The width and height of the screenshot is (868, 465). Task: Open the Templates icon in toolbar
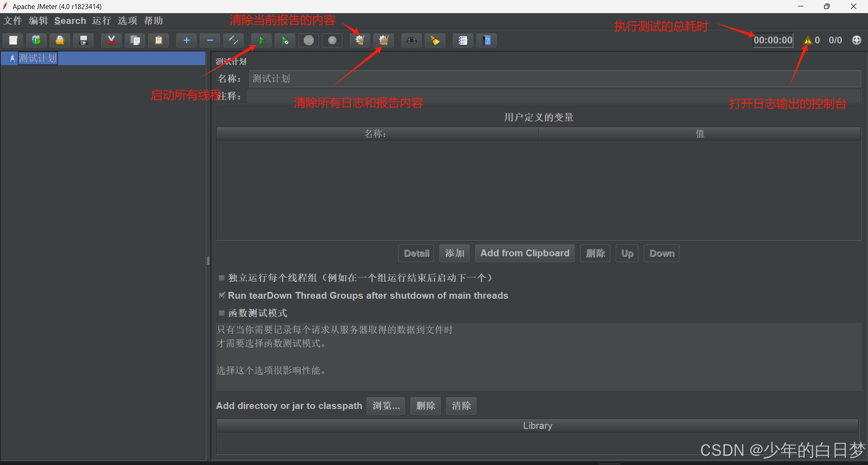click(36, 40)
